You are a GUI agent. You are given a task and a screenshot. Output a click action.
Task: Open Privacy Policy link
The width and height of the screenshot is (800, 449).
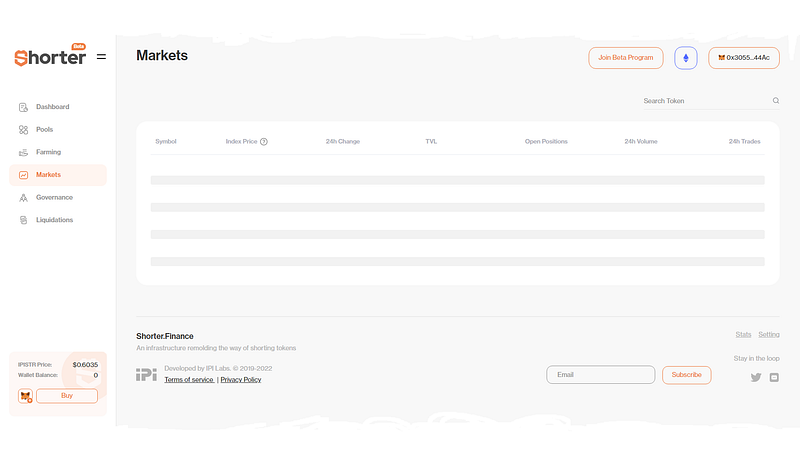241,380
